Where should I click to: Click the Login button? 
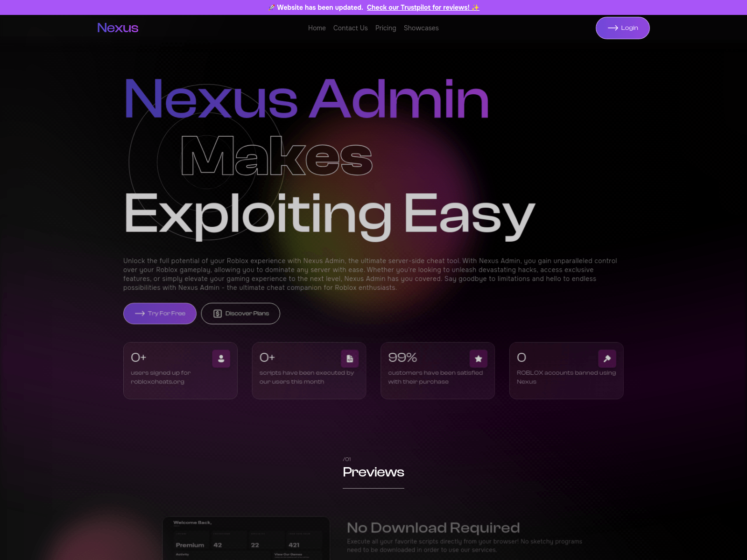(623, 28)
